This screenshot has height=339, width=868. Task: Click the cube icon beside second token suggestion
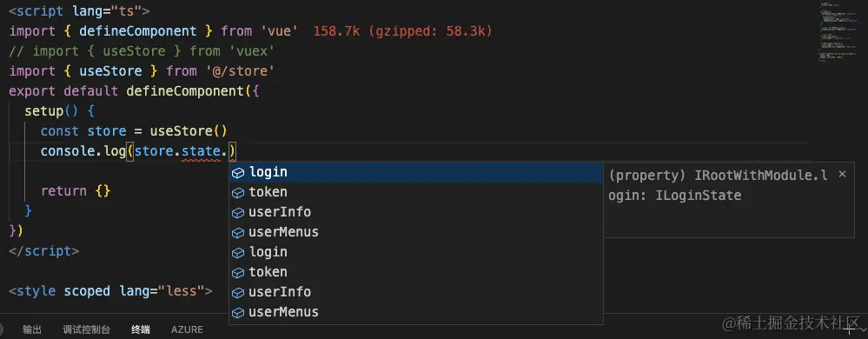[x=237, y=273]
